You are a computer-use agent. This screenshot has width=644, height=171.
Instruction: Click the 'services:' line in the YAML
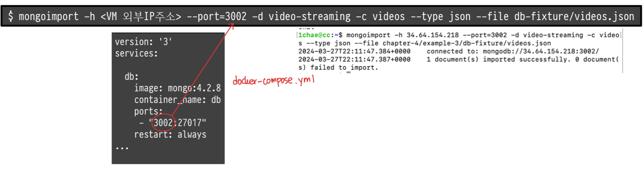click(136, 53)
